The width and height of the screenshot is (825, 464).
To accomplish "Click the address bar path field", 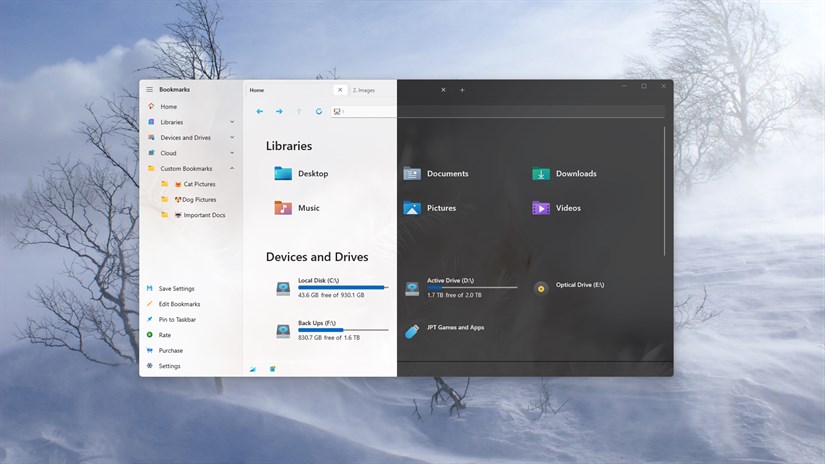I will (x=495, y=111).
